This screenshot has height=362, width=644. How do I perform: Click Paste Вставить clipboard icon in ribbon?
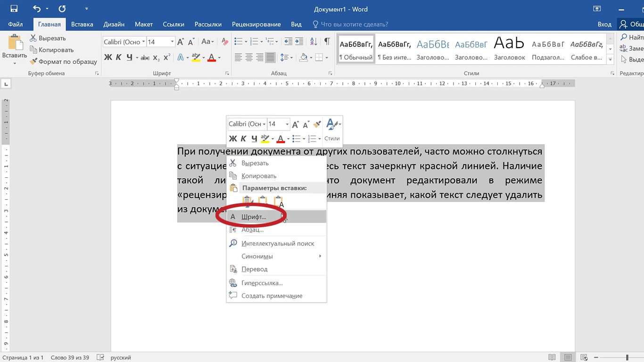click(15, 43)
